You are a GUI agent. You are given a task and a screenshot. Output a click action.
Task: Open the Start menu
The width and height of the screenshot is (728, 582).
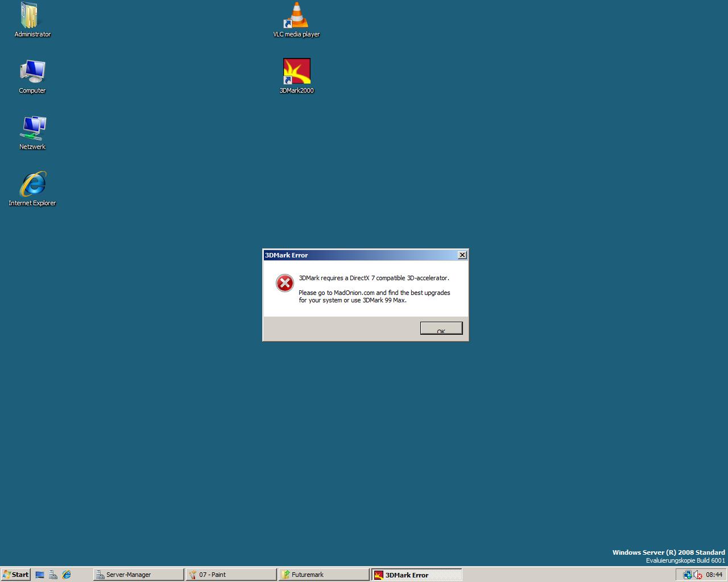pyautogui.click(x=16, y=575)
